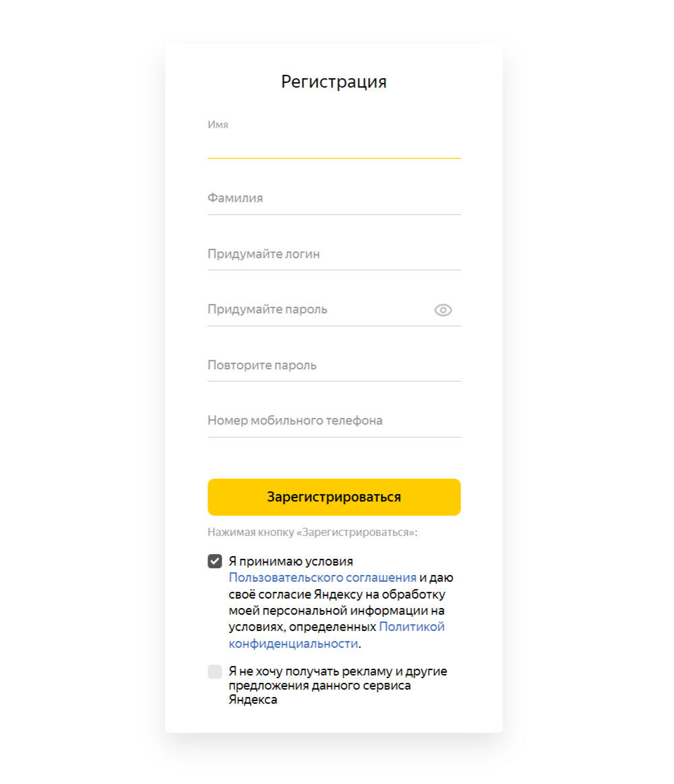Select the Придумайте логин field
Image resolution: width=674 pixels, height=784 pixels.
[x=334, y=255]
